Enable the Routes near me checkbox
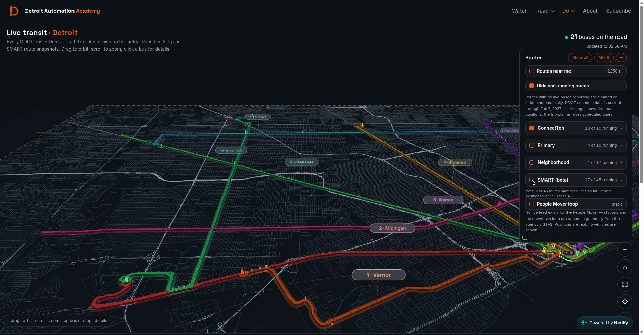Image resolution: width=644 pixels, height=335 pixels. [532, 71]
